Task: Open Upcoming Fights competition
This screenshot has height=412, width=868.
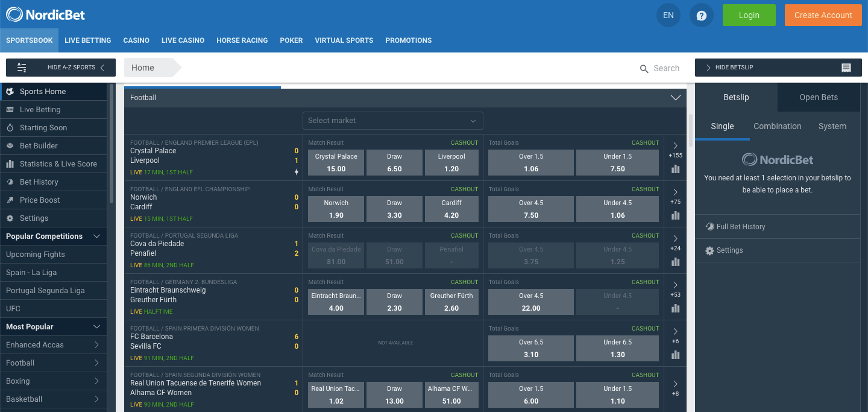Action: point(53,255)
